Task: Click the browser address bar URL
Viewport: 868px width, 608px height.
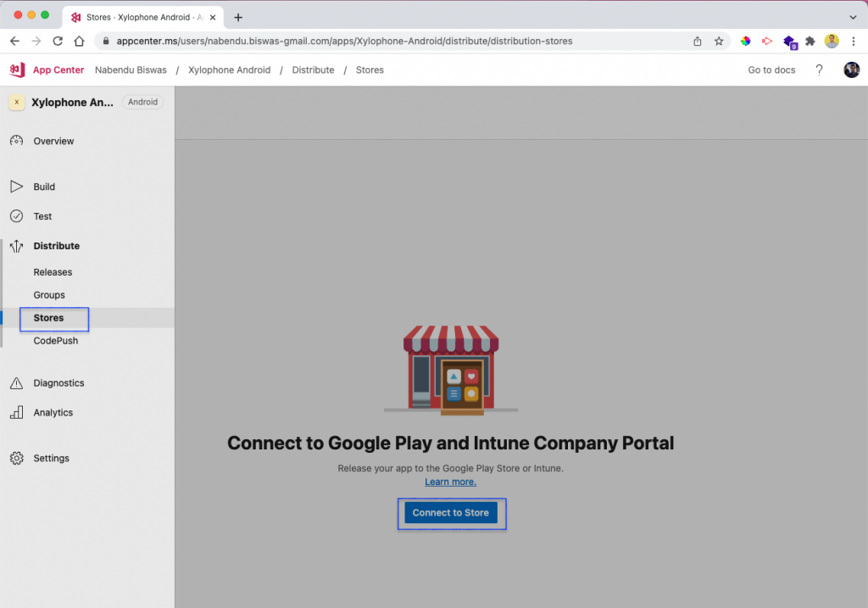Action: [x=344, y=41]
